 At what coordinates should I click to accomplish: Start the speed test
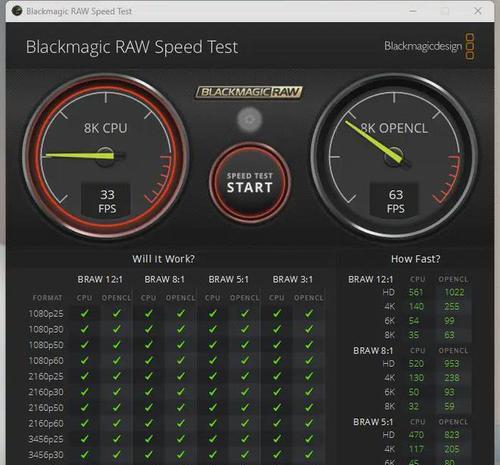[x=250, y=182]
